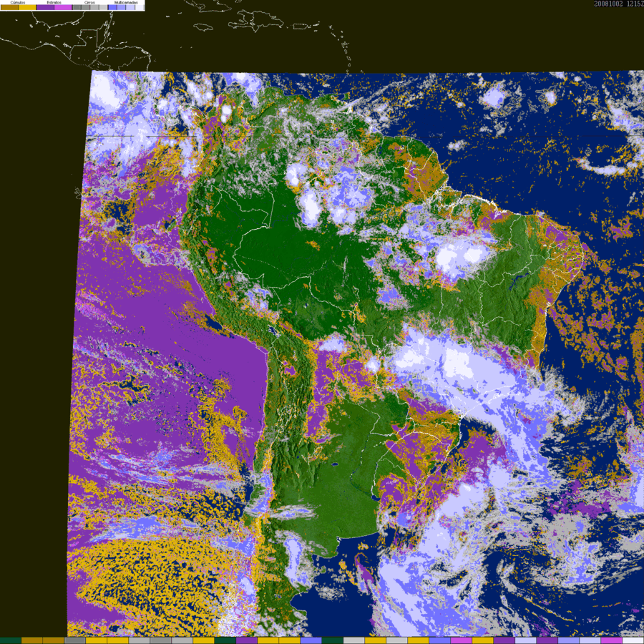Select the Multicamadas legend label
Image resolution: width=644 pixels, height=644 pixels.
[x=126, y=2]
